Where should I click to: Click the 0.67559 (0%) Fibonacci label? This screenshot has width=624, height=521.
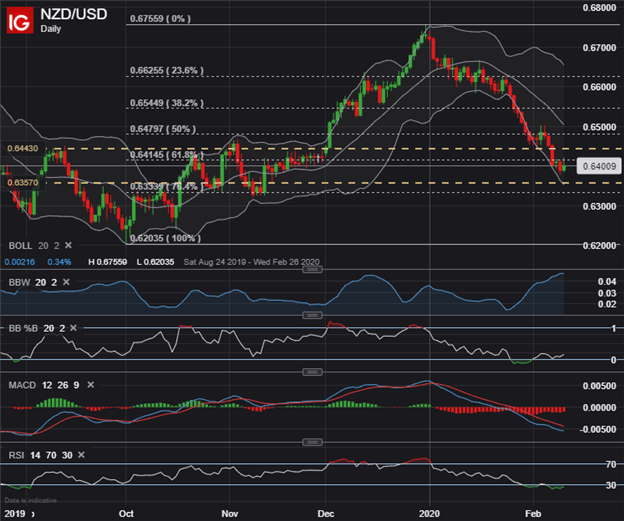click(x=160, y=19)
